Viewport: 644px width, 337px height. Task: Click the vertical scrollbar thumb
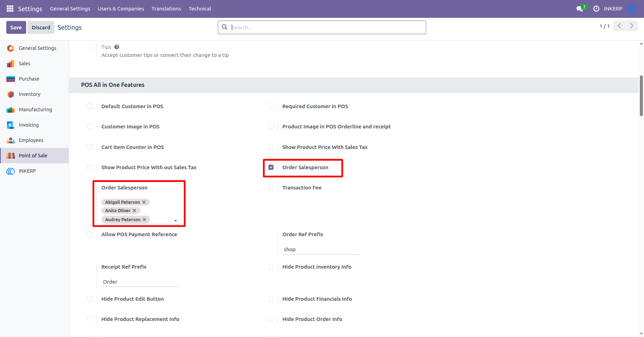point(641,96)
